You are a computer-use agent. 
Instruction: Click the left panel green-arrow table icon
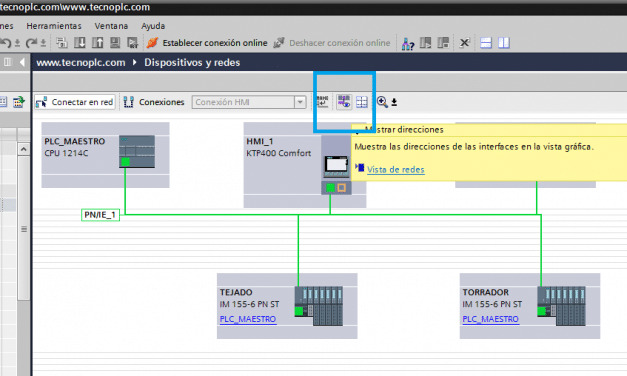[x=18, y=102]
